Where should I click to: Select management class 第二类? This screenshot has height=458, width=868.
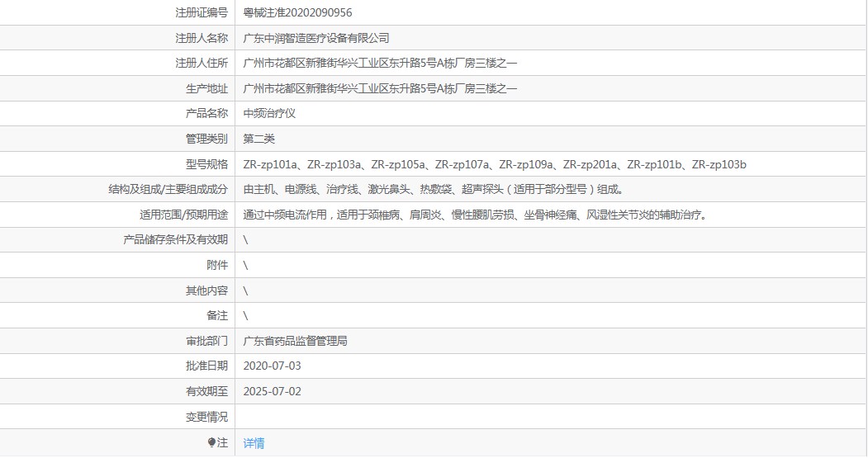click(x=259, y=139)
